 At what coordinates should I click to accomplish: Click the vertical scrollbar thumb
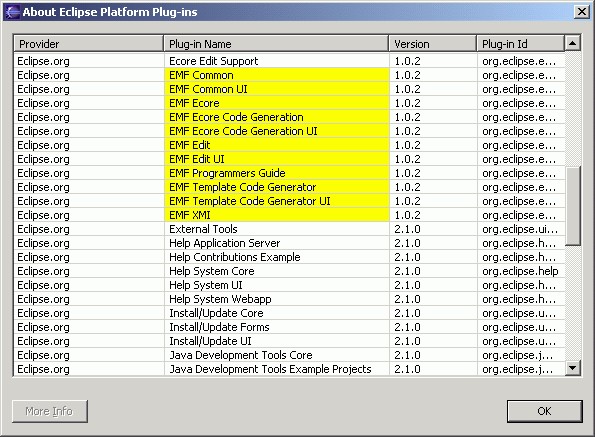pyautogui.click(x=573, y=206)
